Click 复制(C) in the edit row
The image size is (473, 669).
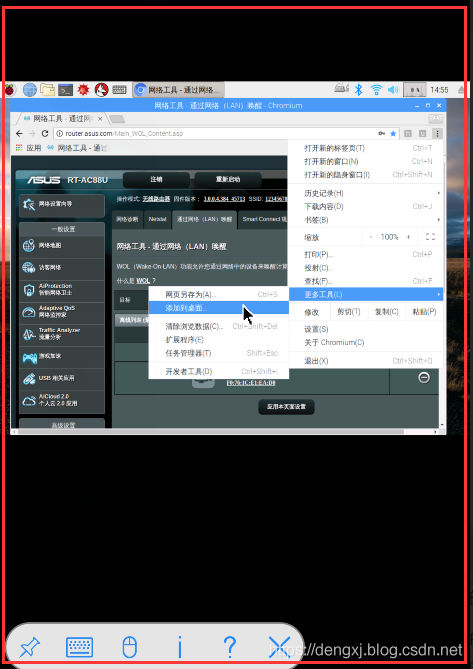coord(386,312)
